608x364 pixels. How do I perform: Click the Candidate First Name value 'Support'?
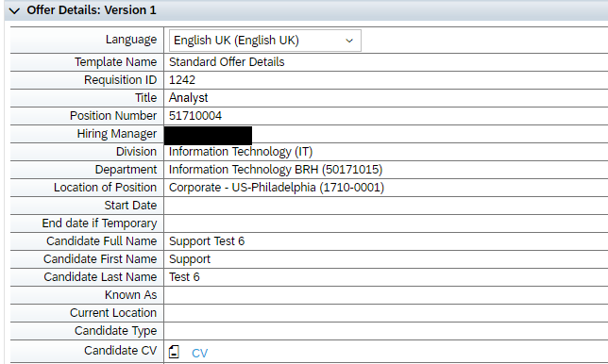(x=190, y=259)
